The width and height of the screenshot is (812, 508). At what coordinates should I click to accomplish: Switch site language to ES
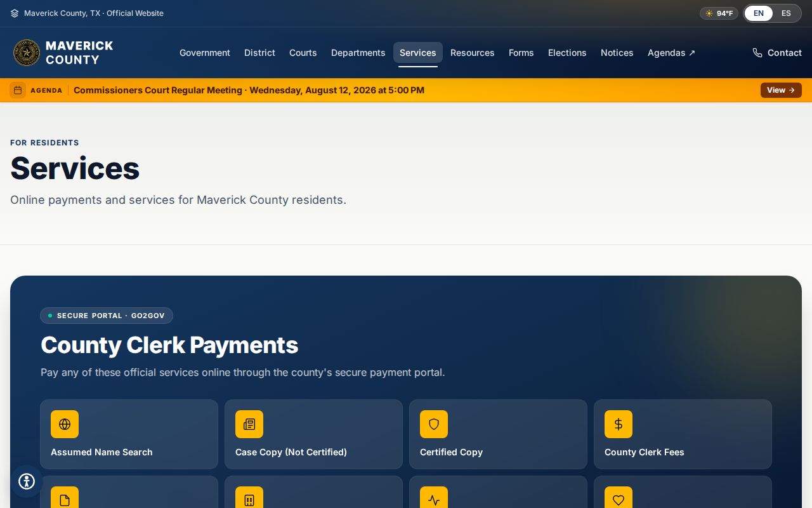click(786, 13)
